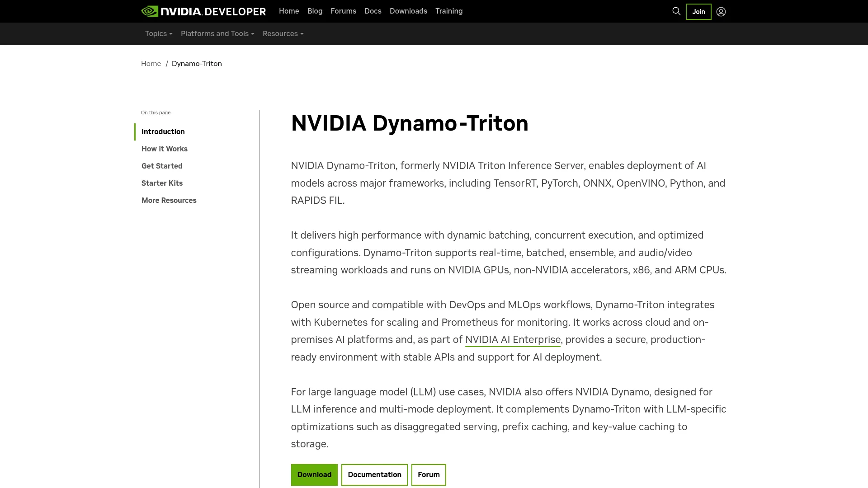Open the Forum button
Image resolution: width=868 pixels, height=488 pixels.
[429, 475]
